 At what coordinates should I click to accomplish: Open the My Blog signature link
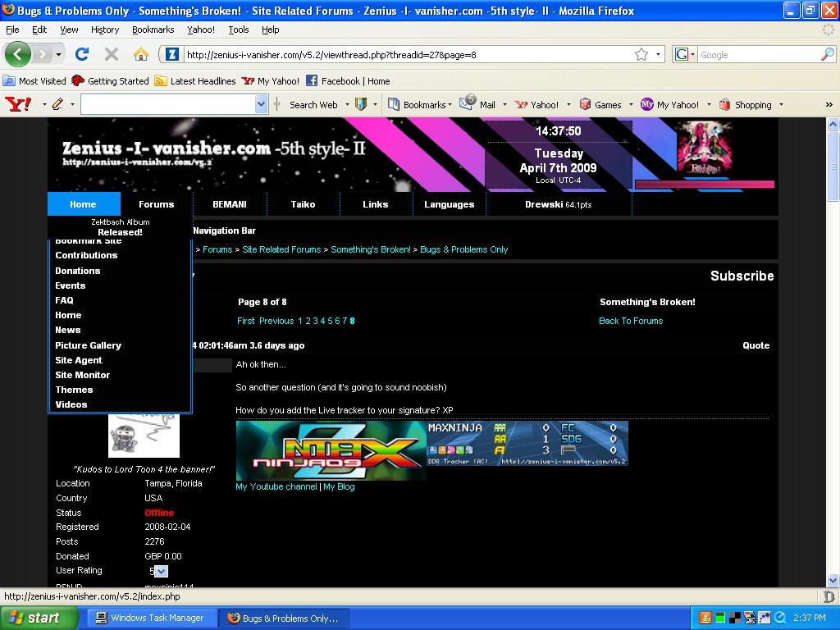339,486
